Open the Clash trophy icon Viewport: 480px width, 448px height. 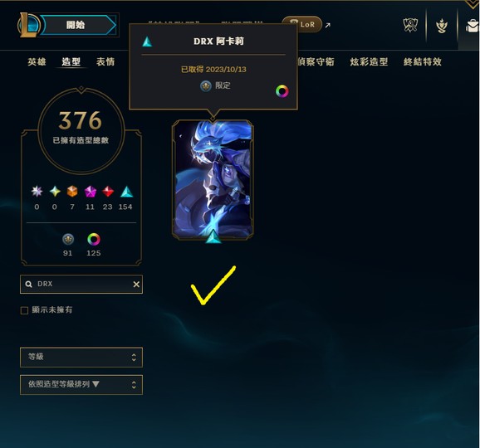pyautogui.click(x=410, y=25)
